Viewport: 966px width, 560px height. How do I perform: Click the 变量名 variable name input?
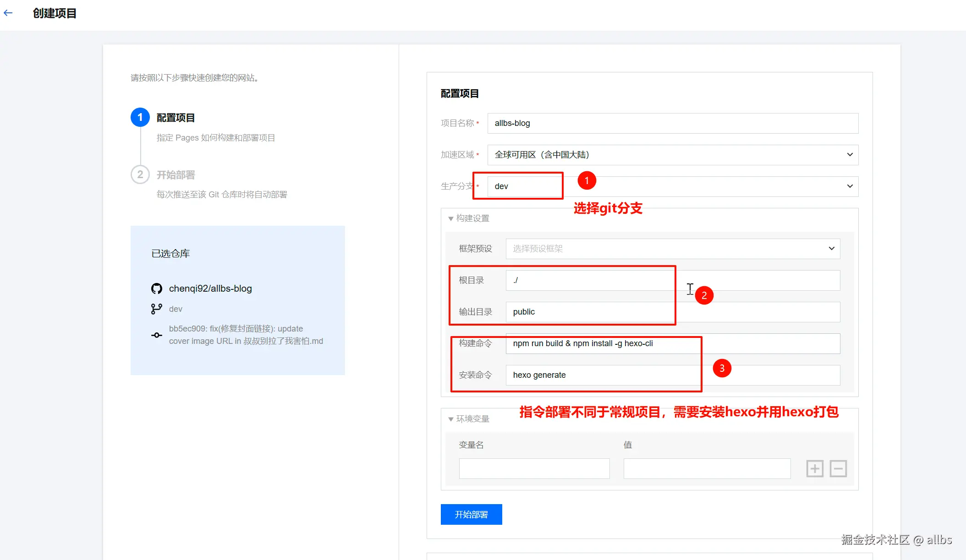pyautogui.click(x=534, y=468)
